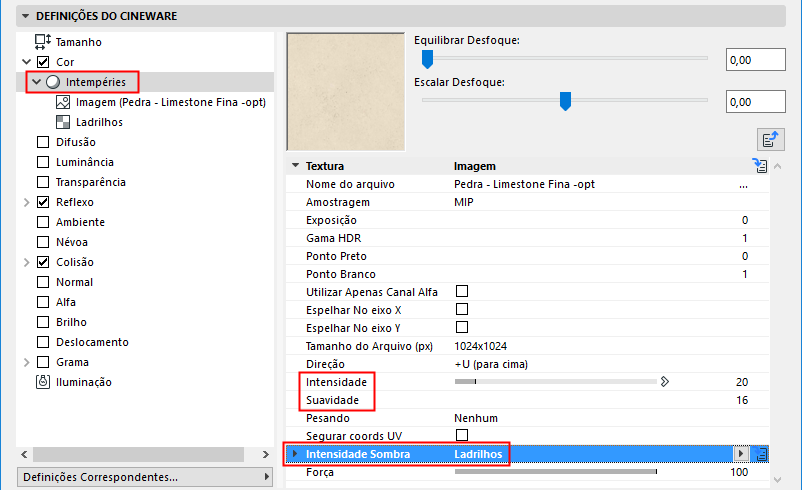Click the tree panel scroll left arrow
Image resolution: width=802 pixels, height=490 pixels.
(24, 454)
